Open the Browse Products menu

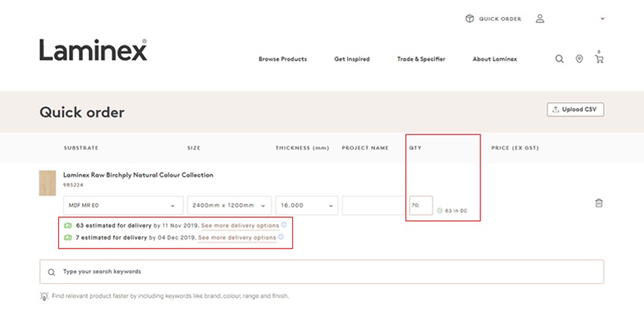click(x=282, y=59)
